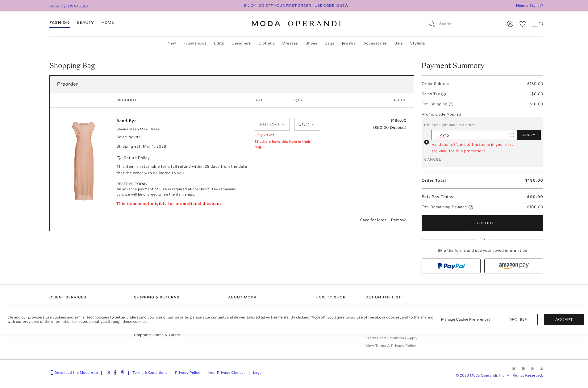Switch to the Beauty tab
This screenshot has height=388, width=588.
(85, 23)
